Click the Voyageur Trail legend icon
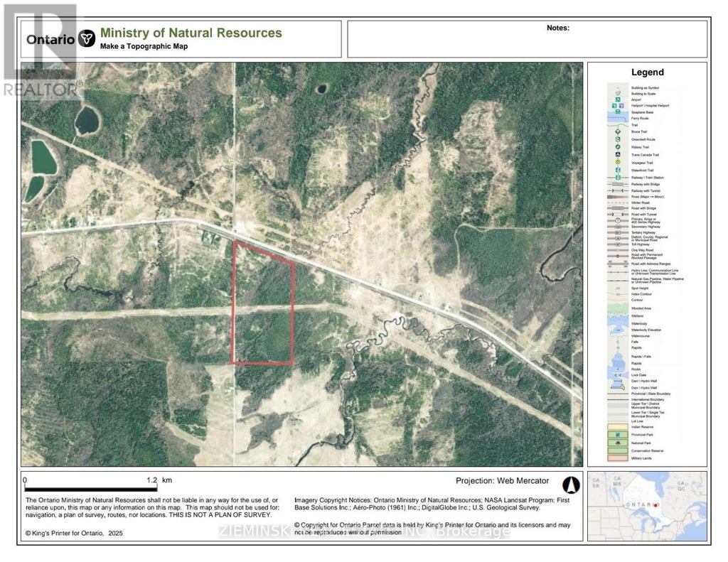 (618, 162)
